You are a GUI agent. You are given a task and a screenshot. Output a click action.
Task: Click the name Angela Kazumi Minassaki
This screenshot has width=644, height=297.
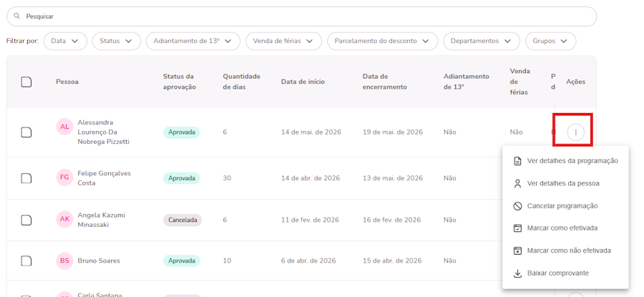click(x=102, y=220)
